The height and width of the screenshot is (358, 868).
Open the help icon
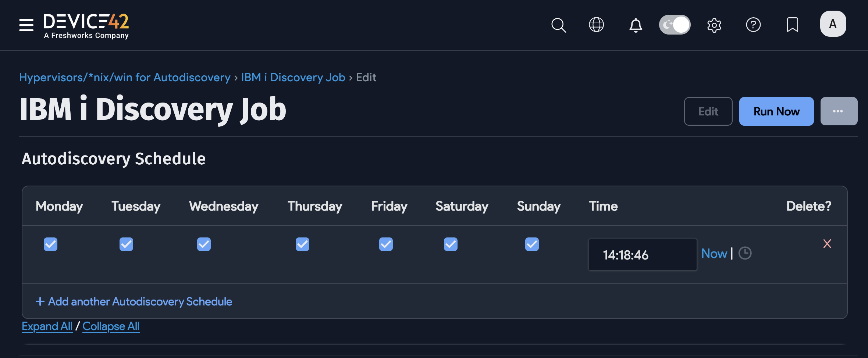753,25
